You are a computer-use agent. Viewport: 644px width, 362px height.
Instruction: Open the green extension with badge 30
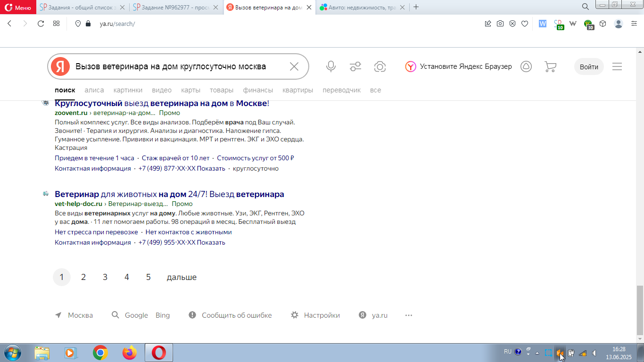point(589,24)
